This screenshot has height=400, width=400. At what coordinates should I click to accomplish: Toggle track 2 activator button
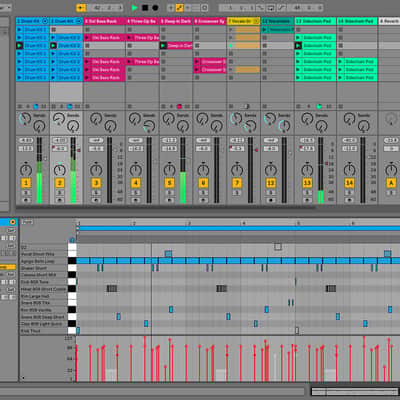tap(60, 183)
